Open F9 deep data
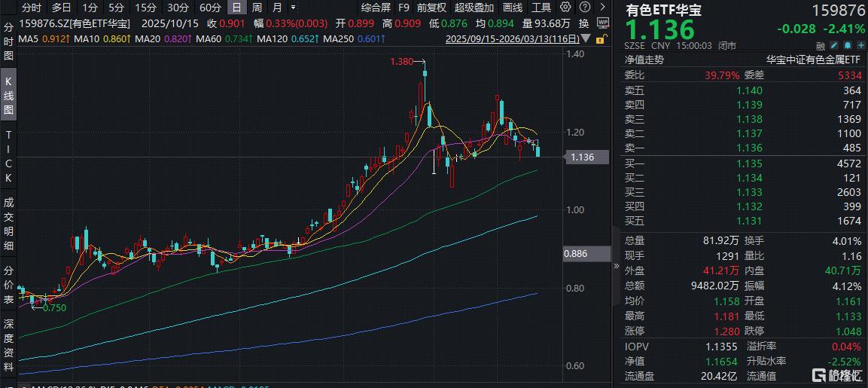Image resolution: width=868 pixels, height=388 pixels. [x=404, y=8]
